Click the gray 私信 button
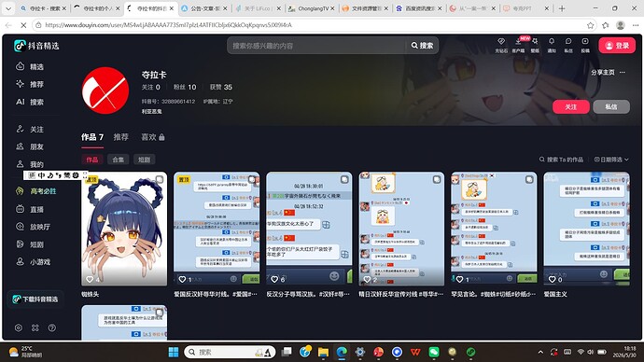644x362 pixels. pos(611,106)
